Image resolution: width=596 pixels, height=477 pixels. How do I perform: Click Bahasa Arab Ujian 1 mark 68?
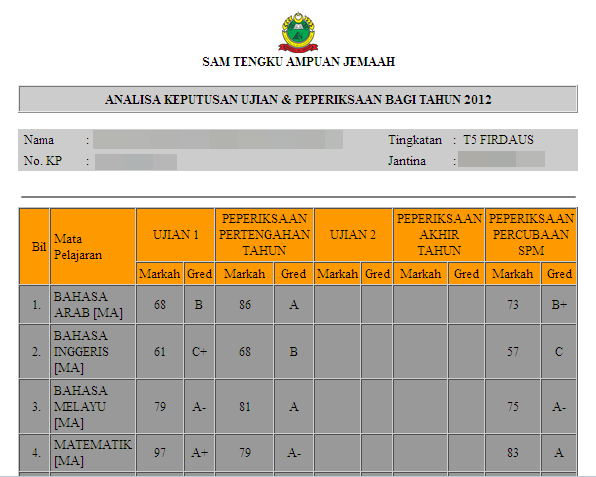(x=160, y=304)
